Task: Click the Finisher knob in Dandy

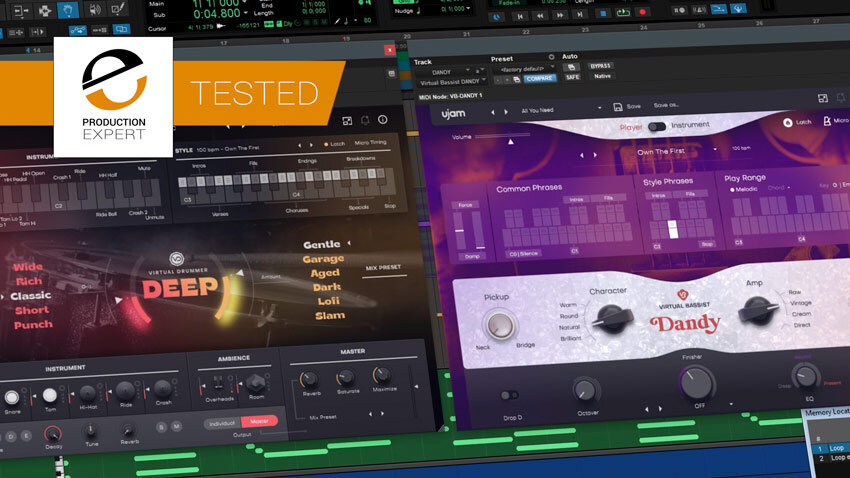Action: (x=697, y=383)
